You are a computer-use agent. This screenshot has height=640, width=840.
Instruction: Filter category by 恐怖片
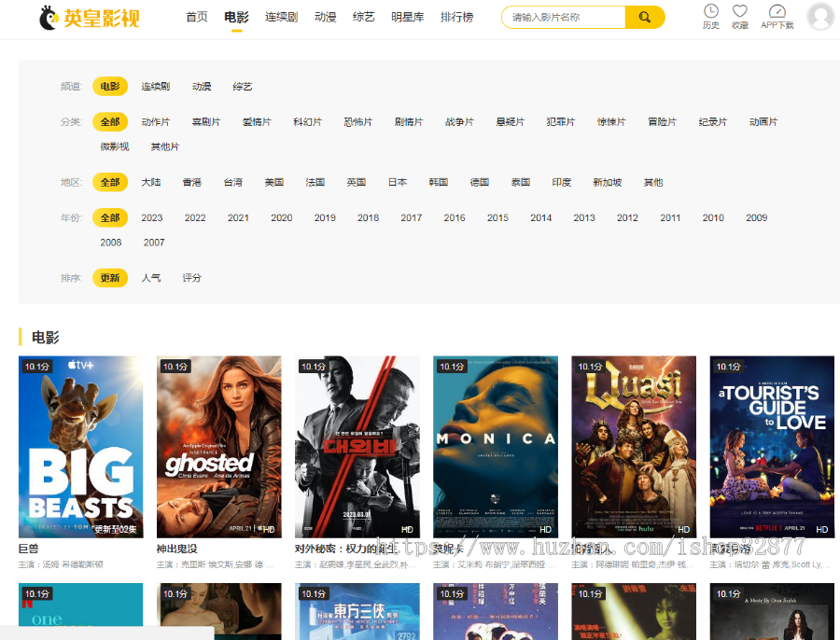[x=357, y=121]
